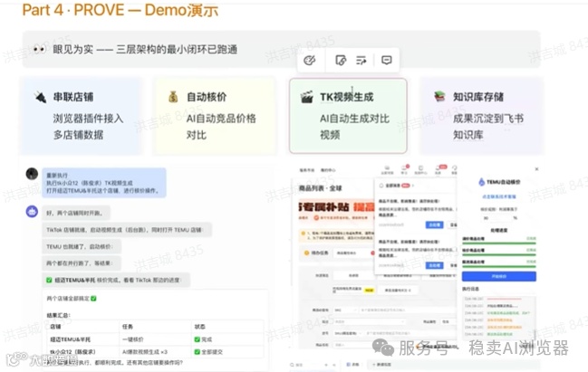Click the green check before 纽迈TEMU&半托 核价完成 message
The width and height of the screenshot is (588, 372).
click(x=49, y=280)
